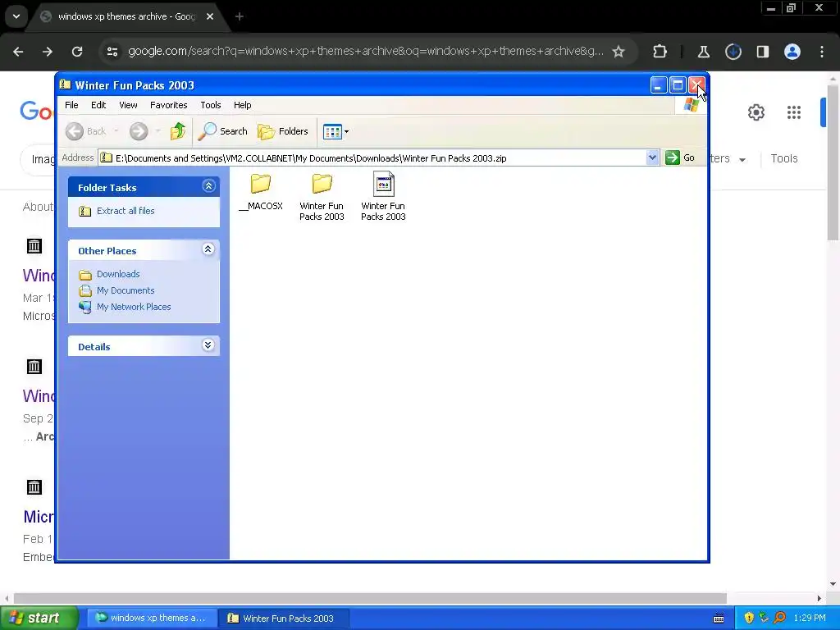Click Winter Fun Packs 2003 taskbar button
The width and height of the screenshot is (840, 630).
coord(284,619)
